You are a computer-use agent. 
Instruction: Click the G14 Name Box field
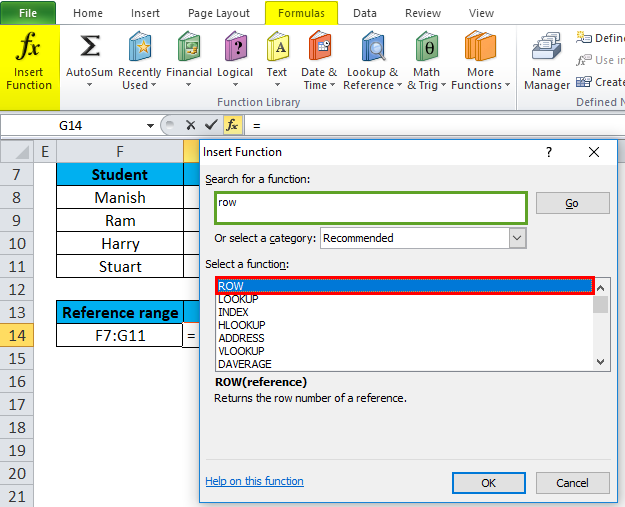click(72, 126)
